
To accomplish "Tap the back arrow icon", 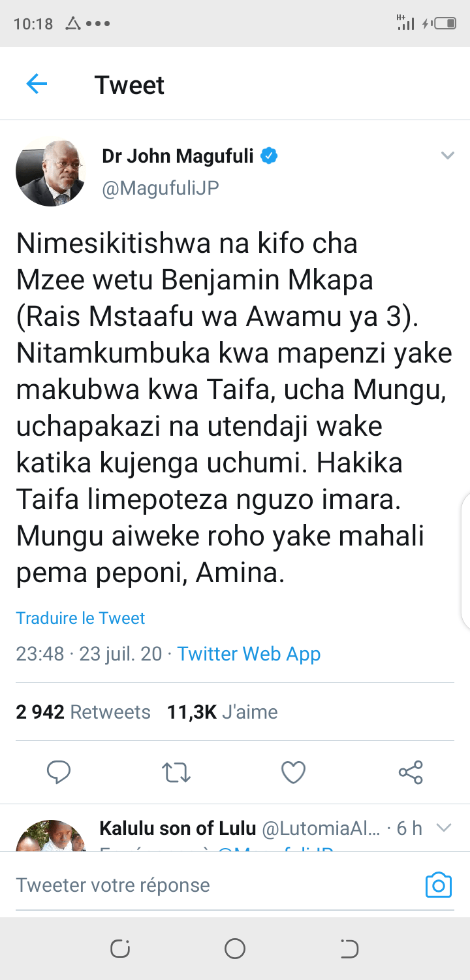I will tap(37, 84).
